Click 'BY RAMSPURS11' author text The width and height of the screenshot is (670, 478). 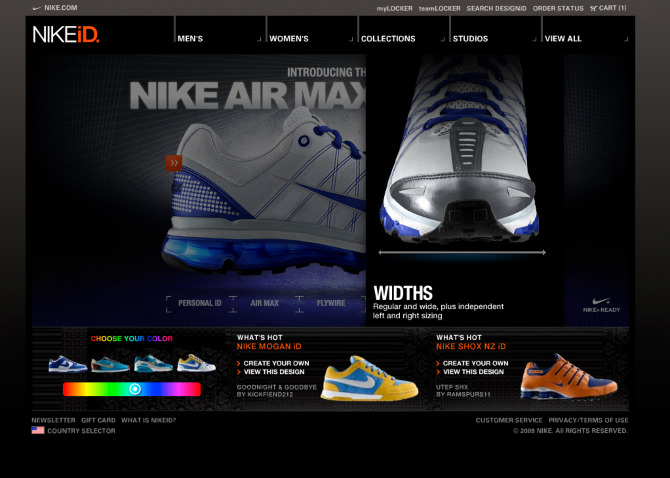coord(463,395)
